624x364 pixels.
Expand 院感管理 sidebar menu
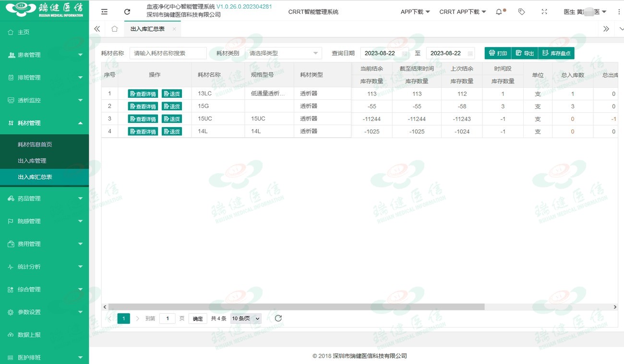click(x=44, y=221)
